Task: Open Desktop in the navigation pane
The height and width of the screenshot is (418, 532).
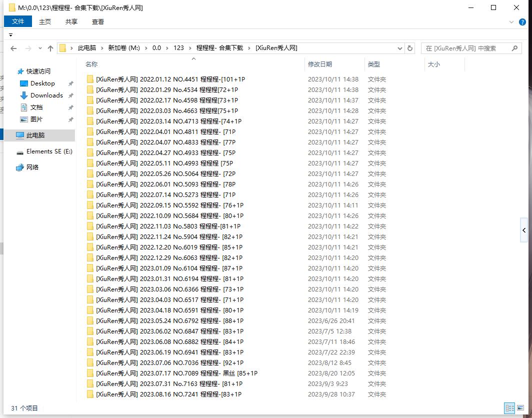Action: tap(42, 83)
